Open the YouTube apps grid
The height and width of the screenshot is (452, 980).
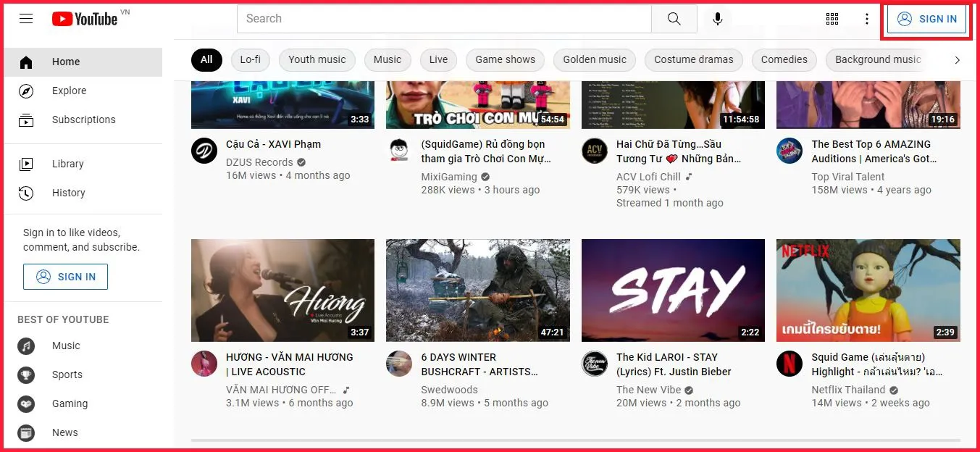832,18
